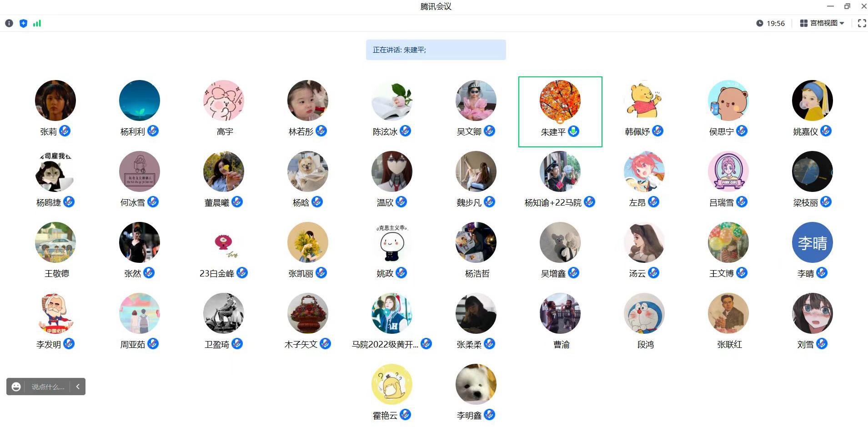The width and height of the screenshot is (868, 427).
Task: Collapse the chat bar with the left chevron
Action: pyautogui.click(x=78, y=387)
